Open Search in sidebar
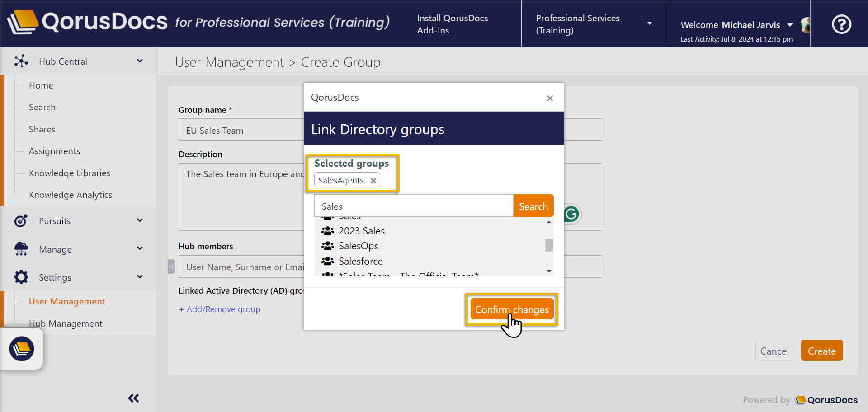 pos(42,107)
